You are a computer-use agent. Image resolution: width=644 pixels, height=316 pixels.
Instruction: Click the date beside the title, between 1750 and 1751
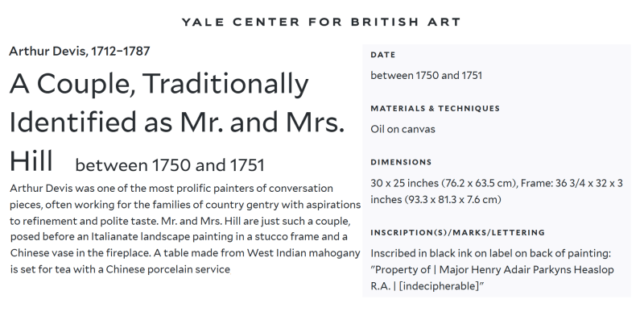tap(170, 165)
